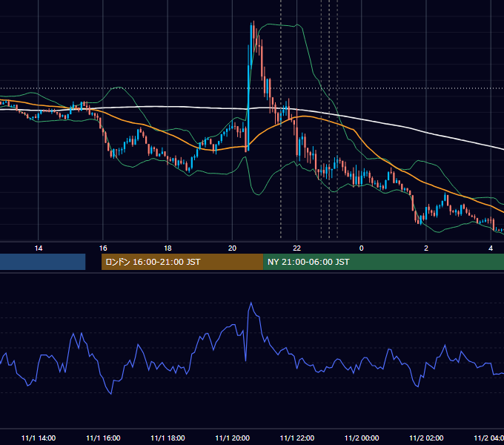Click the "11/1 20:00" label on the oscillator axis
Viewport: 504px width, 445px height.
(232, 438)
